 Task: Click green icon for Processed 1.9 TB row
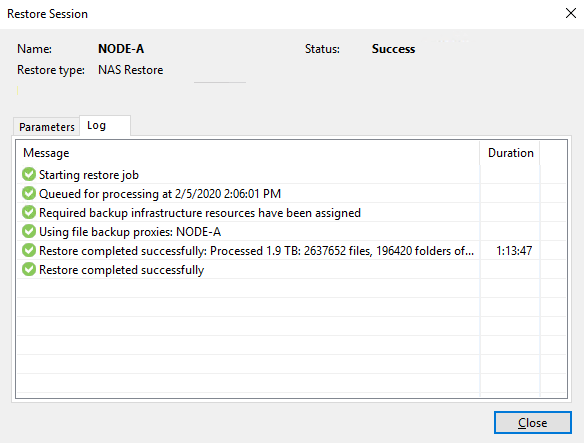29,250
